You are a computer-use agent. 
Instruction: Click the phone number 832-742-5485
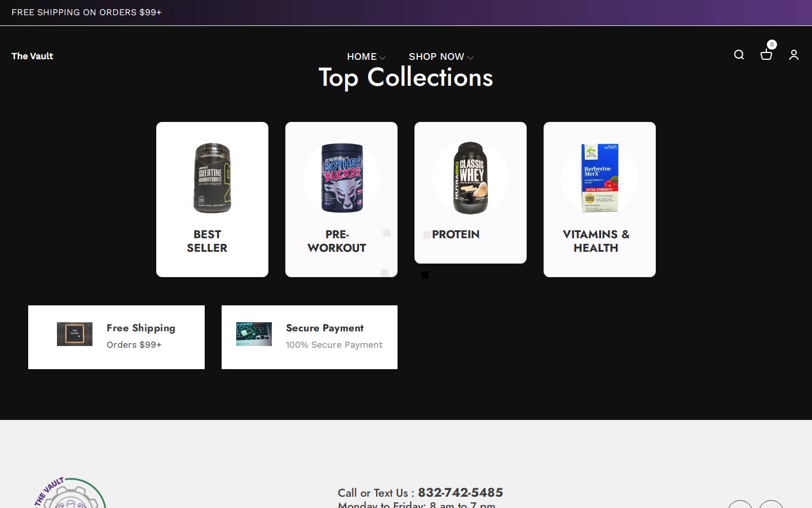[460, 493]
